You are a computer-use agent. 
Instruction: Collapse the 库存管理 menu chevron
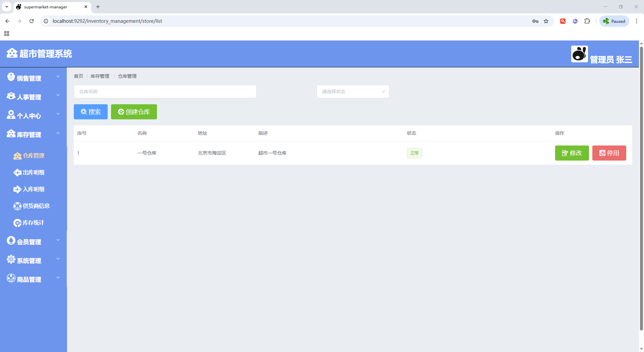point(58,133)
